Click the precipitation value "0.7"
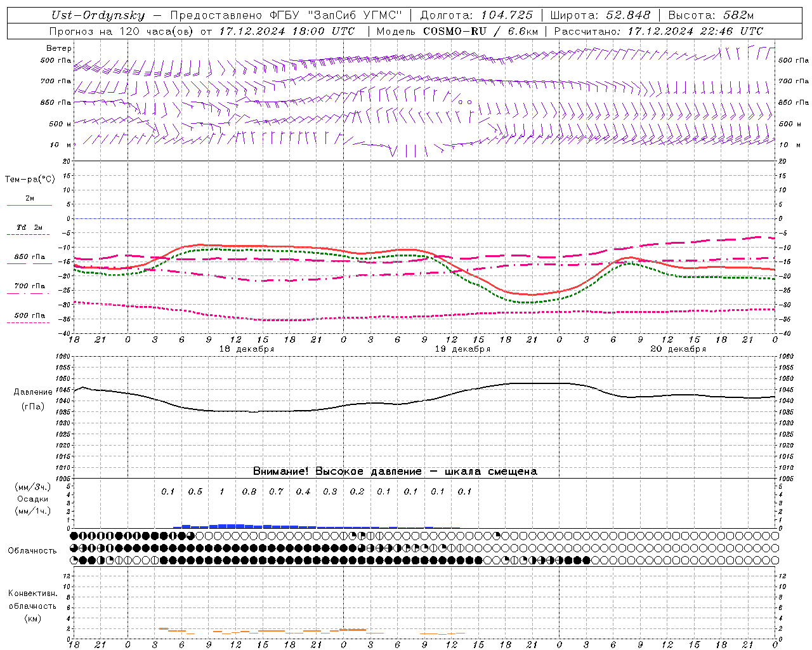This screenshot has height=650, width=812. 276,492
